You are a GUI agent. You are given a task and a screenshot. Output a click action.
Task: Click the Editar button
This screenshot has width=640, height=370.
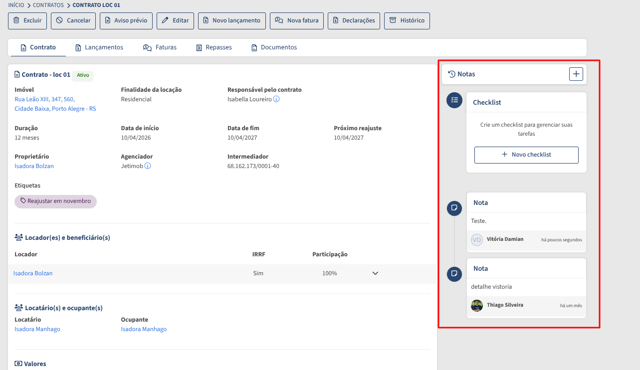pyautogui.click(x=175, y=20)
